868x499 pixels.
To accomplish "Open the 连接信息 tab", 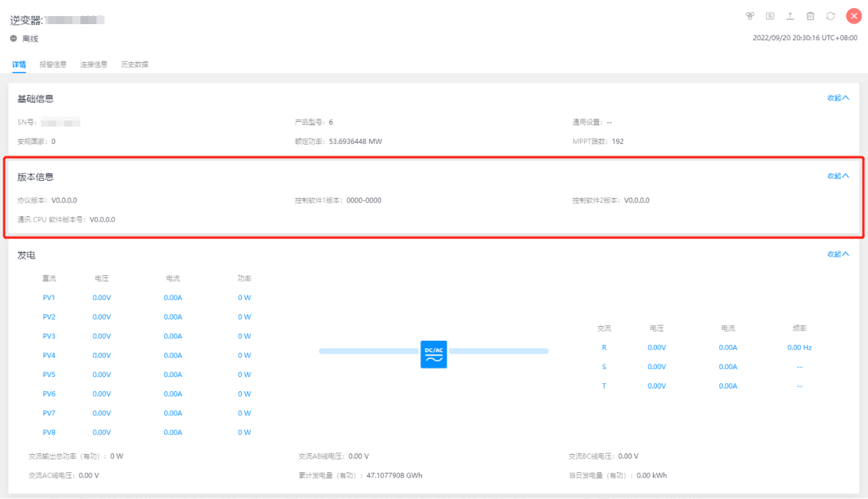I will (94, 65).
